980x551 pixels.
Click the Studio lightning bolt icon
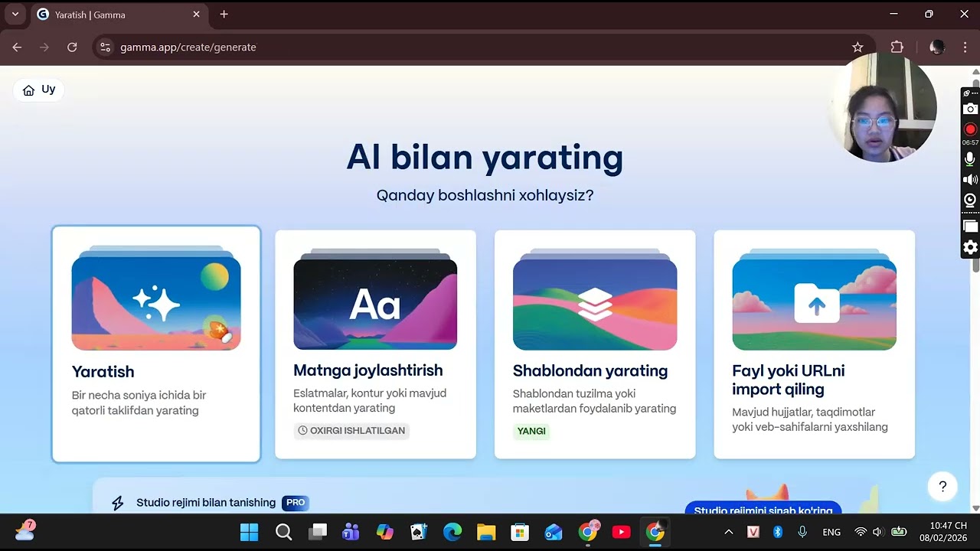point(118,503)
